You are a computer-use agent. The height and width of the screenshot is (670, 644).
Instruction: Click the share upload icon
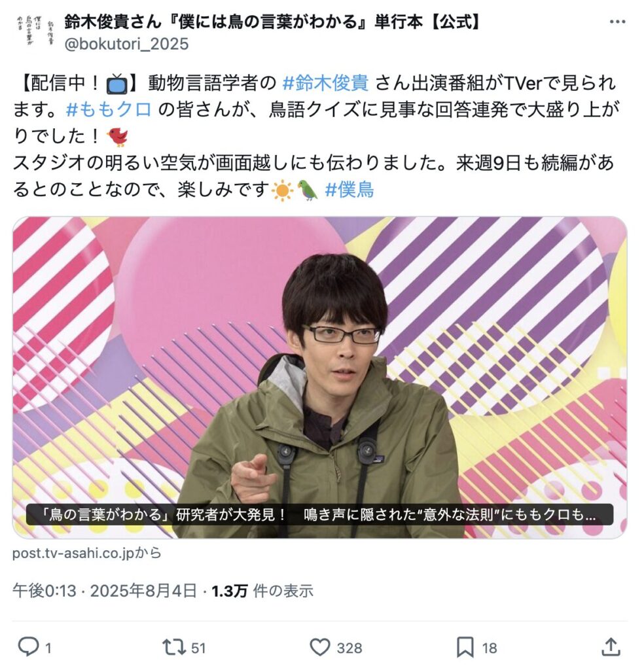(x=611, y=647)
